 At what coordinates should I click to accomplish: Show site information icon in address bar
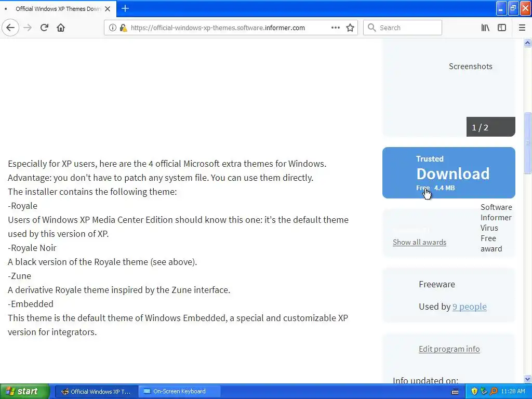pos(112,28)
